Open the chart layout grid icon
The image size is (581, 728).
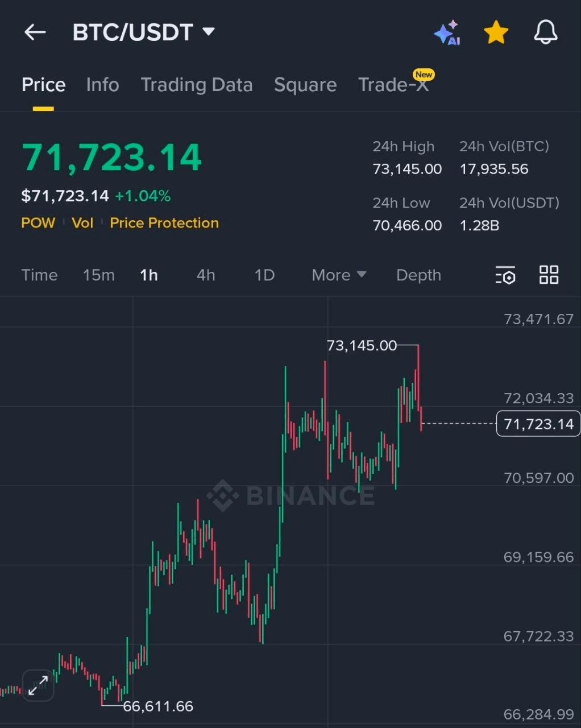click(549, 275)
